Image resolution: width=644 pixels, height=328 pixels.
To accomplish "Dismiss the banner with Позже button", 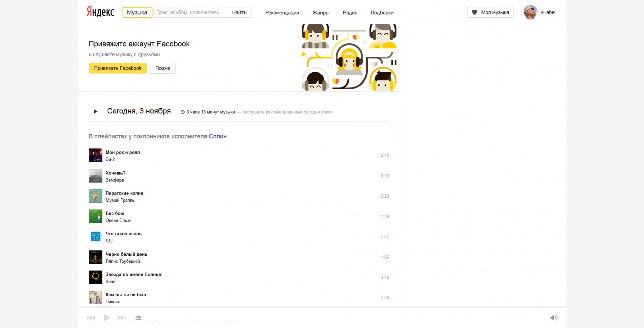I will 163,68.
